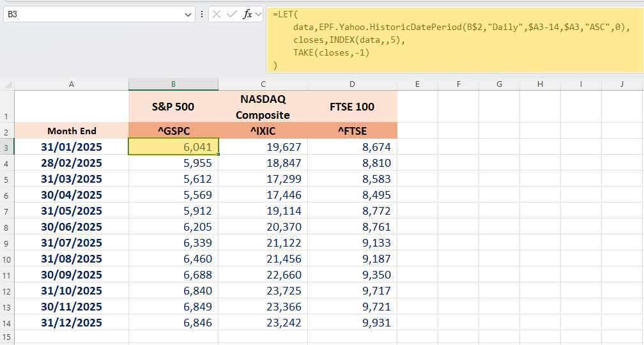Select column G header
The height and width of the screenshot is (345, 644).
(x=499, y=84)
